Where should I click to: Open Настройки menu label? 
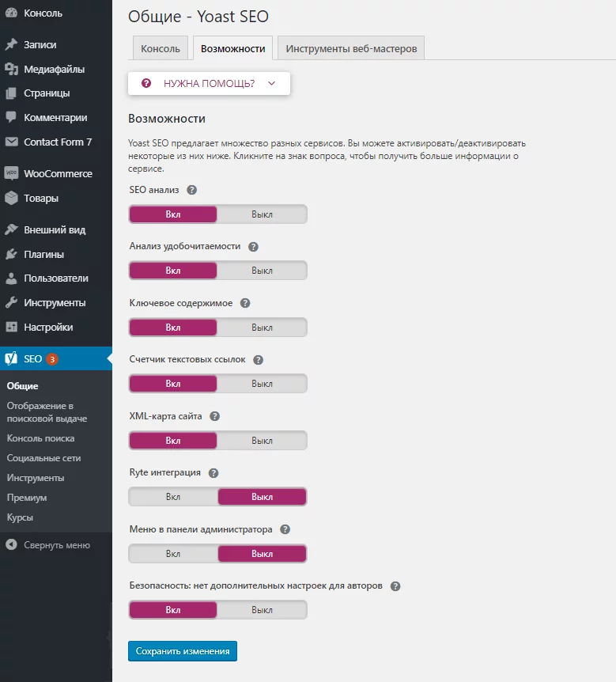point(48,327)
